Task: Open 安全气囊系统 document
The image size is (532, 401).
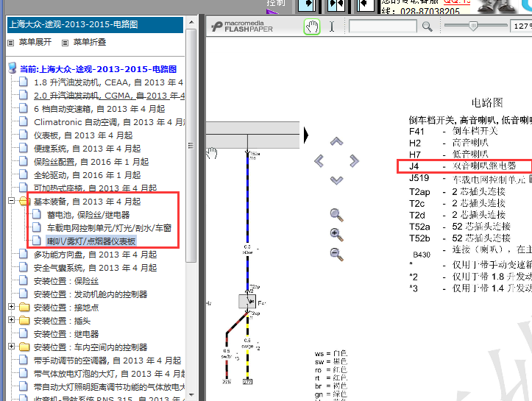Action: pos(96,268)
